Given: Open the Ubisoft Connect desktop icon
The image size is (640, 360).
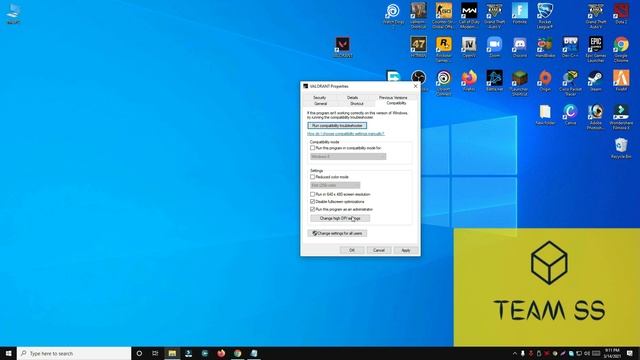Looking at the screenshot, I should pyautogui.click(x=444, y=83).
